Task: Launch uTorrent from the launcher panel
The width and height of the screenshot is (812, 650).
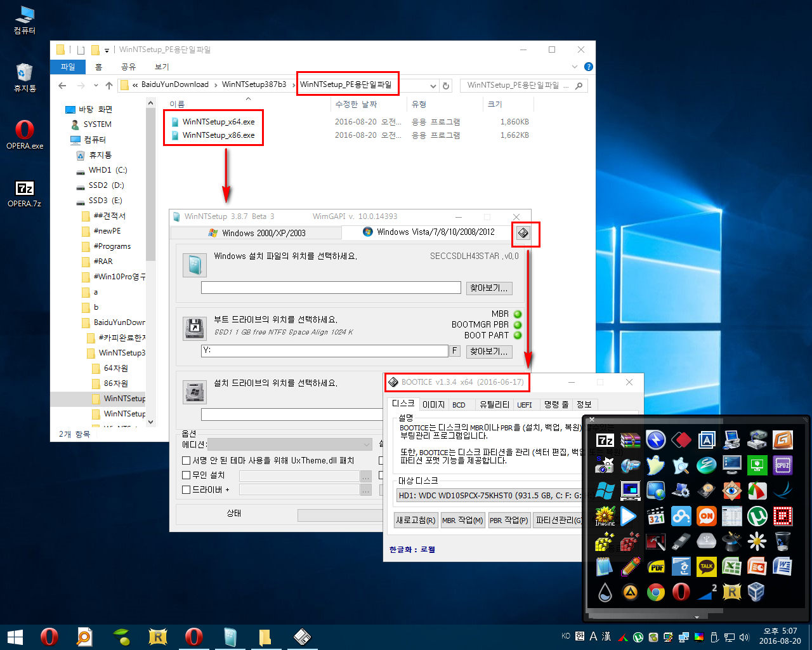Action: point(757,516)
